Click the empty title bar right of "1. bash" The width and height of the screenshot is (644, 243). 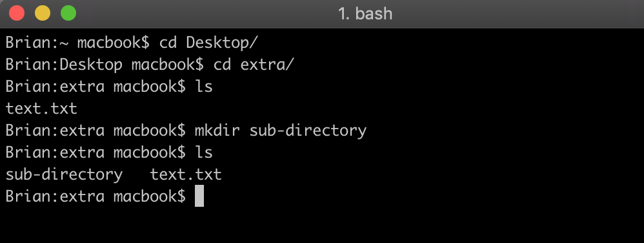point(518,14)
